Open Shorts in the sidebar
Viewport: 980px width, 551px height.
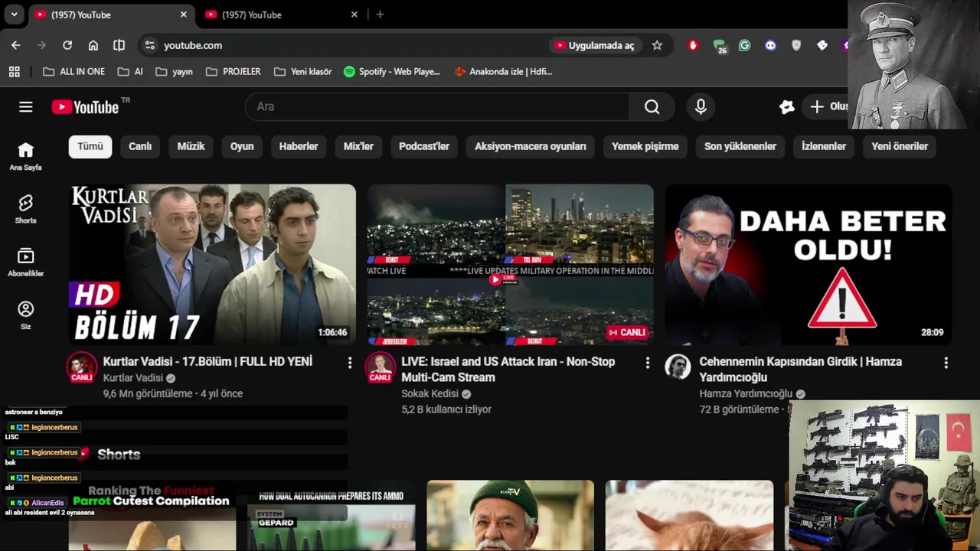coord(26,209)
